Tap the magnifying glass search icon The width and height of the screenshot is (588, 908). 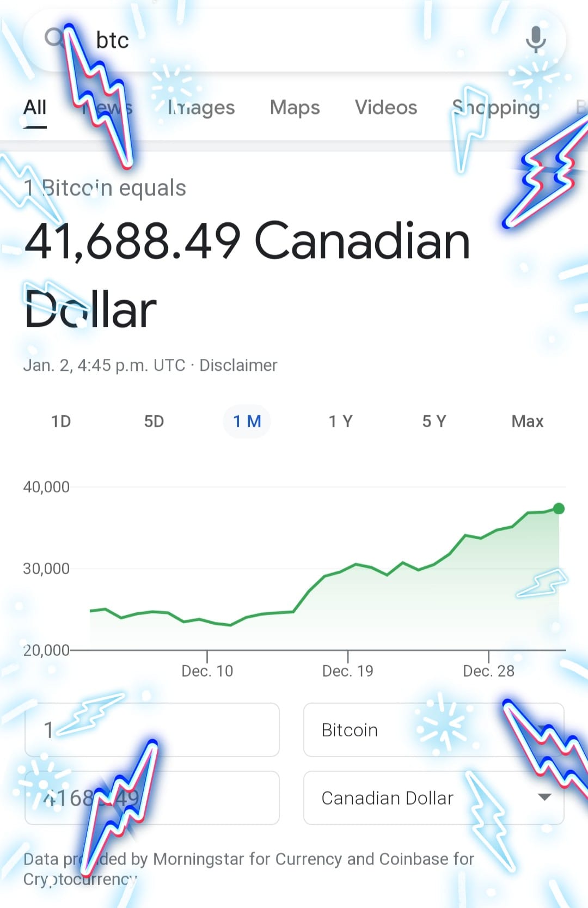pyautogui.click(x=54, y=38)
